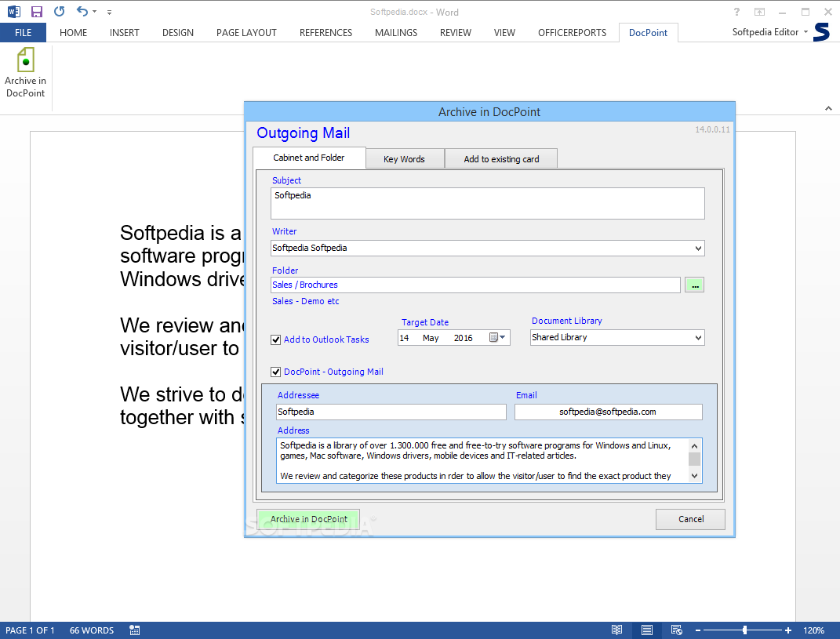Click the Address box scroll down arrow
Viewport: 840px width, 639px height.
694,476
